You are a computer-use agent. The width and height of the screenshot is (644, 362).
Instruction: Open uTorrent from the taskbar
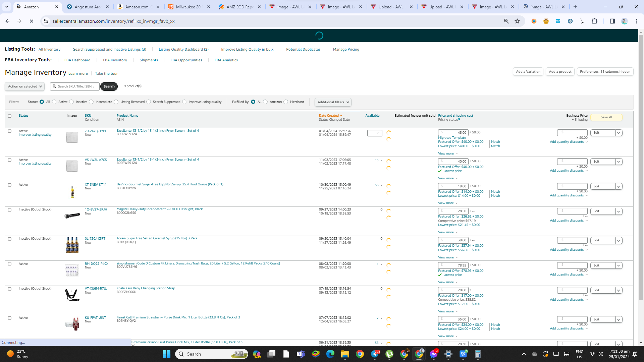(389, 354)
